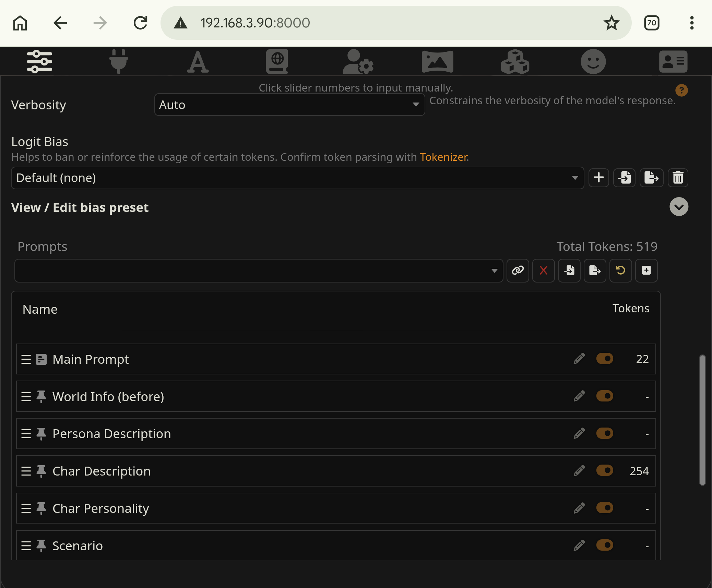
Task: Open the Logit Bias preset dropdown
Action: coord(297,178)
